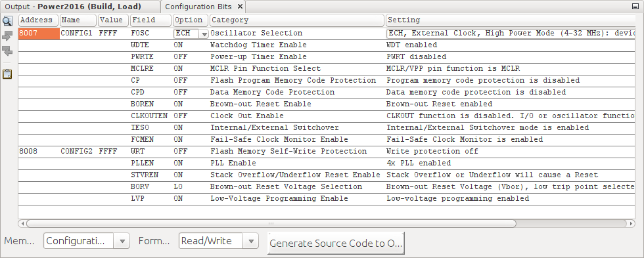This screenshot has width=644, height=258.
Task: Select the STVREN field cell
Action: [145, 175]
